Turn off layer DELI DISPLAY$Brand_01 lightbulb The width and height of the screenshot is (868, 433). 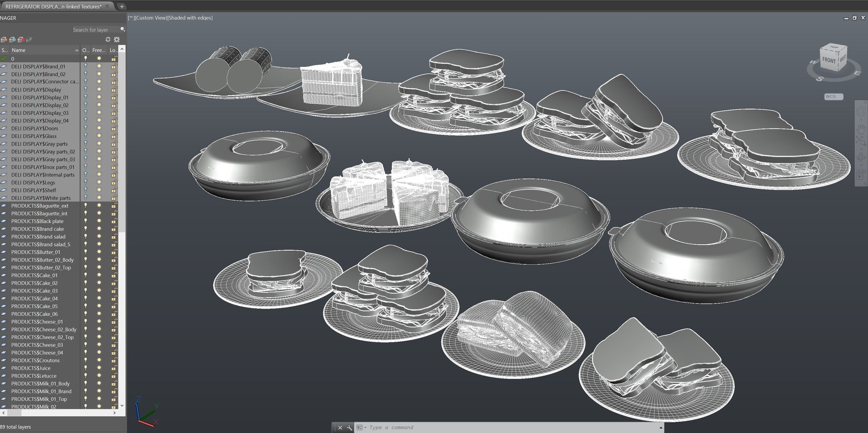click(85, 66)
